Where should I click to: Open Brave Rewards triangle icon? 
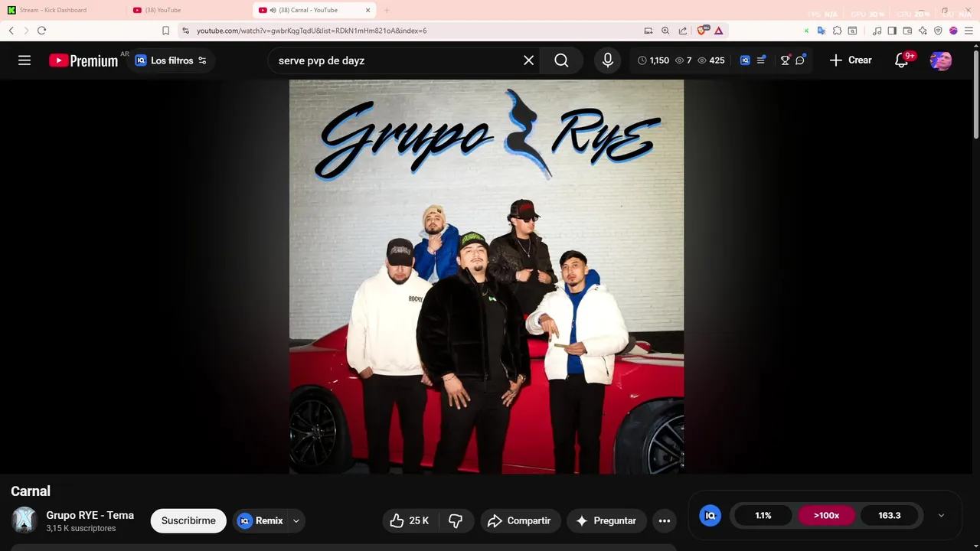tap(718, 31)
